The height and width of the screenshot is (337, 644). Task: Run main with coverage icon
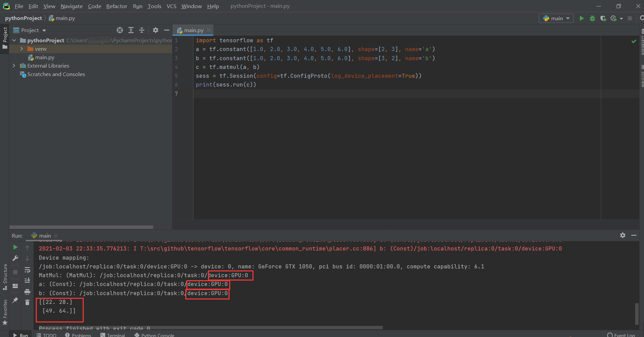tap(603, 18)
